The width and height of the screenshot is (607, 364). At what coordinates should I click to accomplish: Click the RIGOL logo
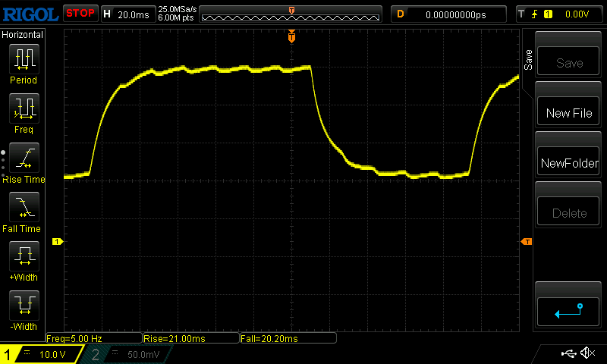pos(30,14)
